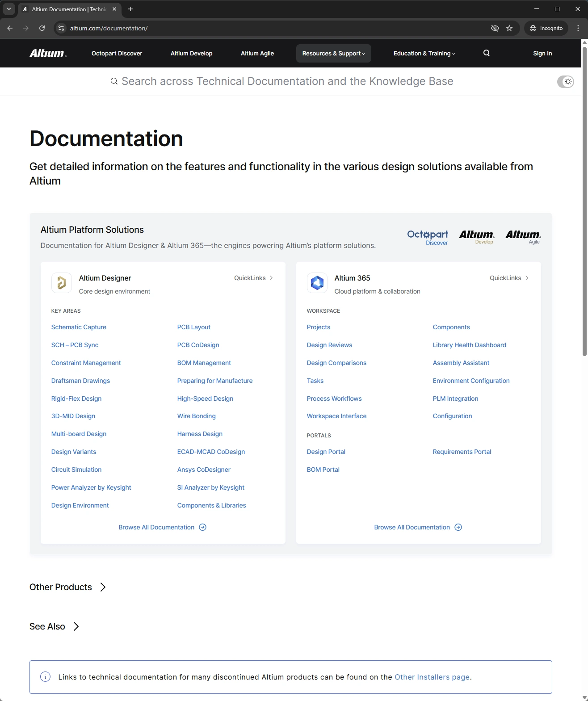This screenshot has width=588, height=701.
Task: Click the Altium logo in the header
Action: coord(48,53)
